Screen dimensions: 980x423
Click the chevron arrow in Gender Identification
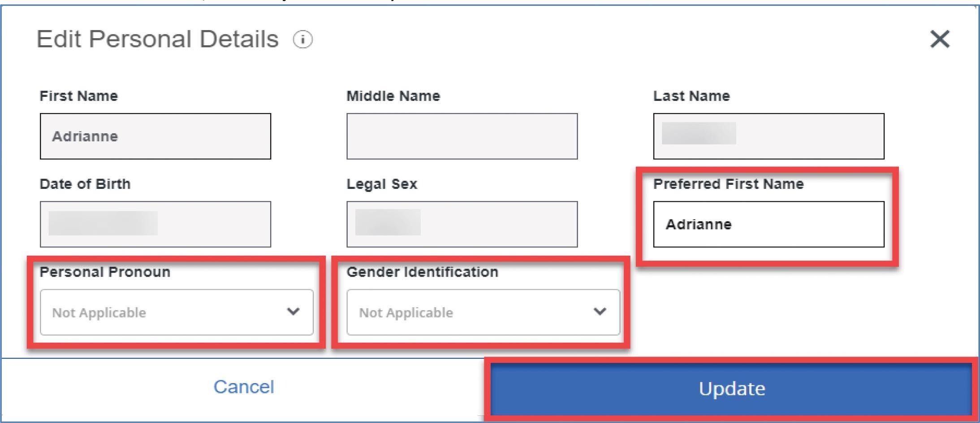[x=600, y=311]
